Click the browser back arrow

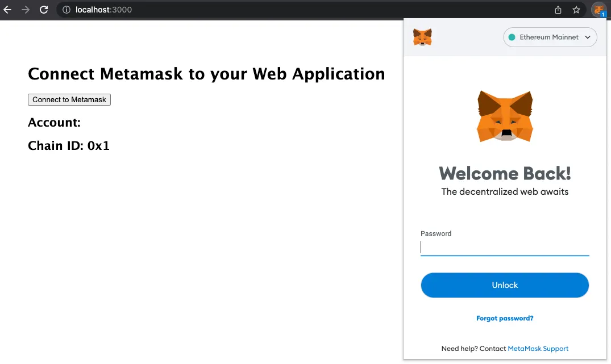[x=7, y=10]
